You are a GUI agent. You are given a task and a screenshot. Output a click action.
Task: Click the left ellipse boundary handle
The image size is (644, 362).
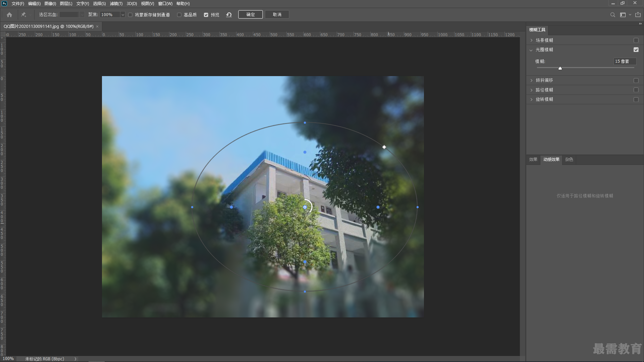[x=192, y=207]
